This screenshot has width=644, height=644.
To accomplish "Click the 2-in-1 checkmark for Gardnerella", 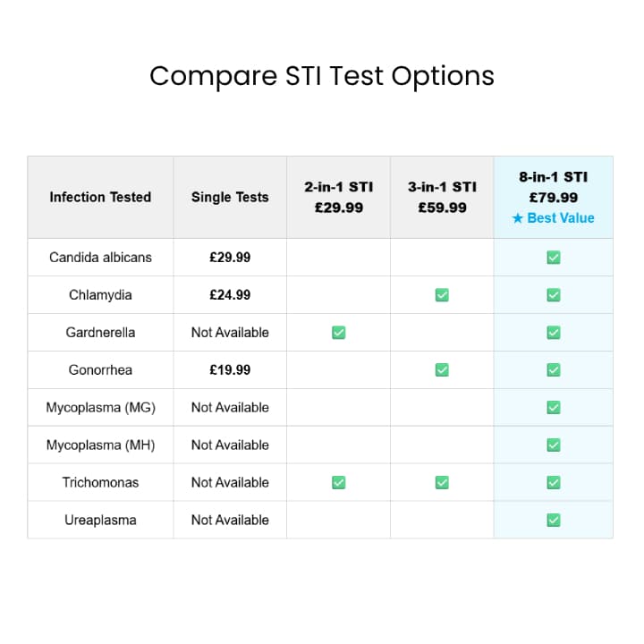I will tap(338, 333).
